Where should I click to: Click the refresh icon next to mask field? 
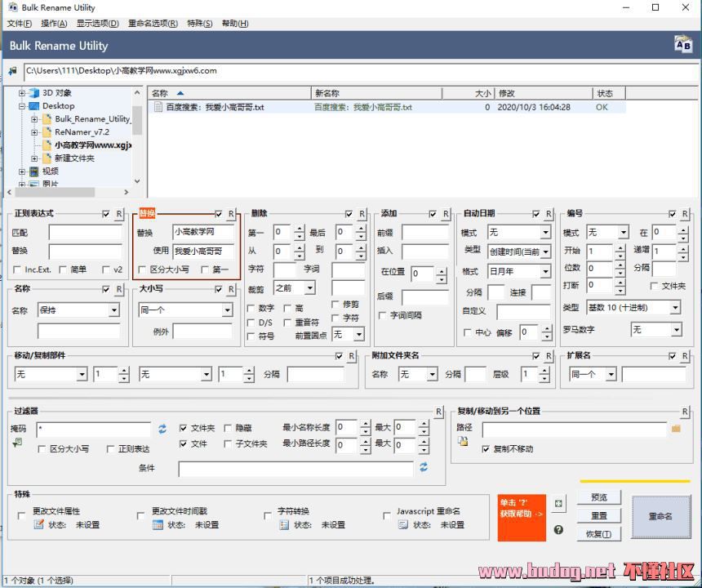[162, 429]
